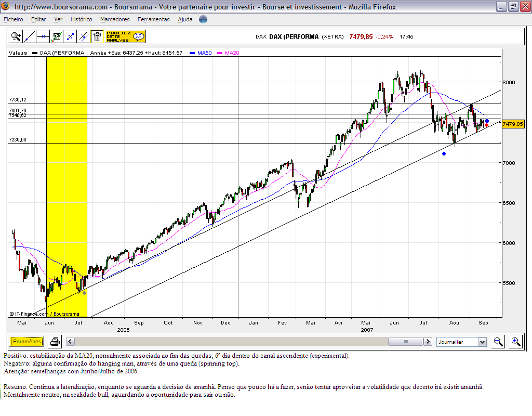Open the Ferramentas menu
This screenshot has height=416, width=532.
click(154, 19)
